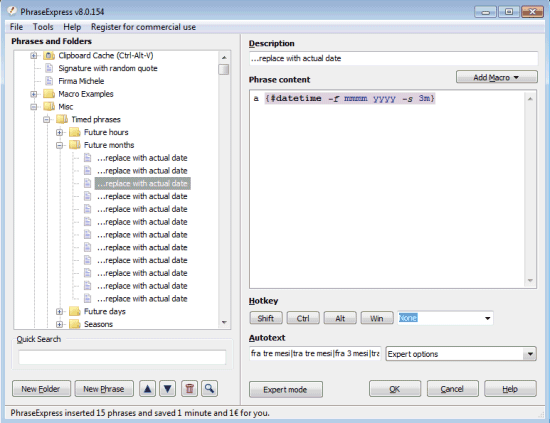Click into the Quick Search field
The image size is (550, 423).
point(122,357)
